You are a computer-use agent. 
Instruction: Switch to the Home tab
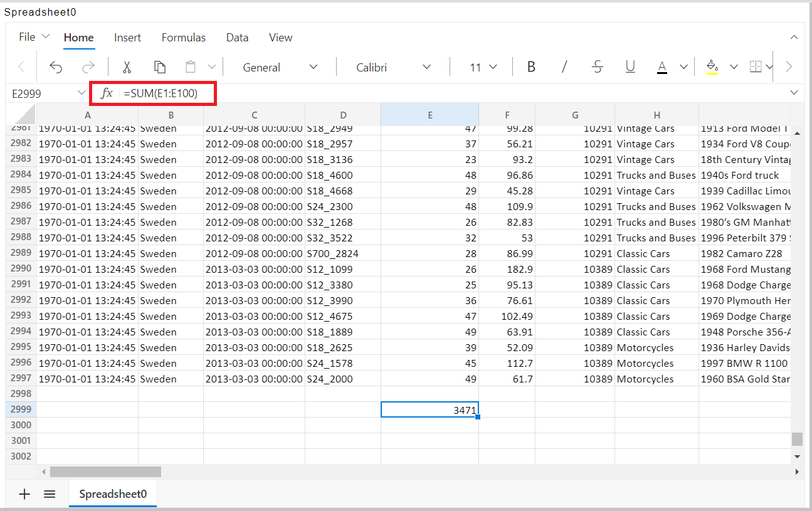pos(79,38)
